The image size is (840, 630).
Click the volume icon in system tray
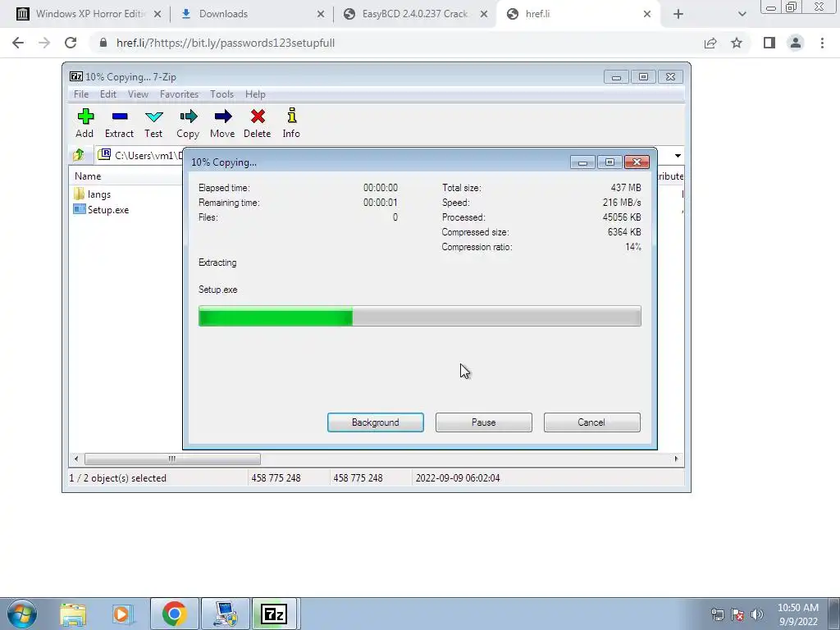point(757,614)
